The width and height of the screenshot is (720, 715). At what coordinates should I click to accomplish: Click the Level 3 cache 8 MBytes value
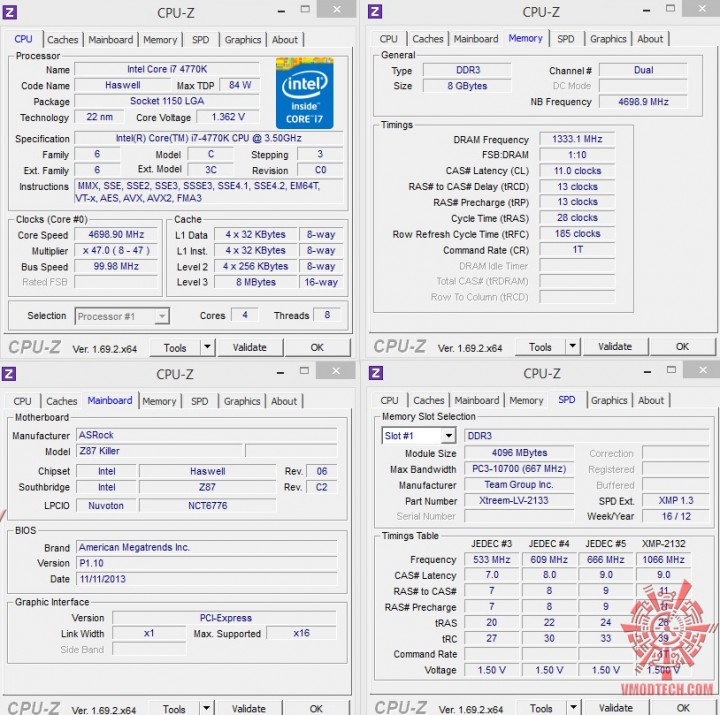coord(256,282)
